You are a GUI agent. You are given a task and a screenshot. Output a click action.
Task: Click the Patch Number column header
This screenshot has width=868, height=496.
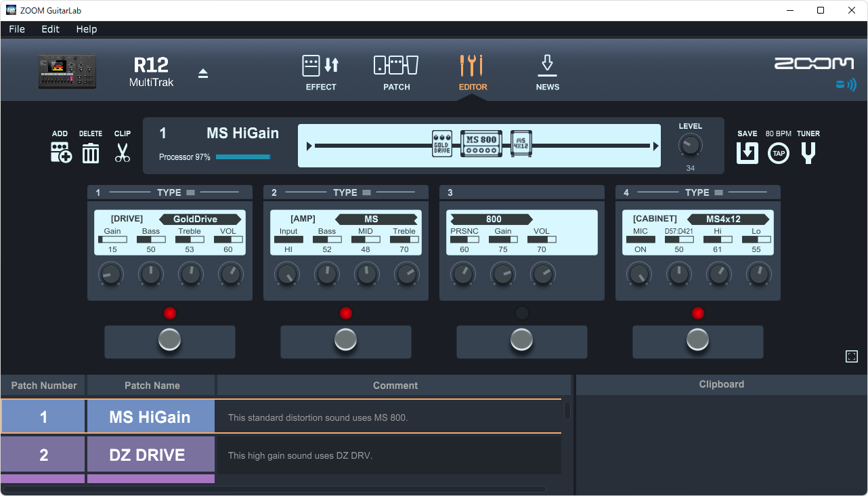pos(43,385)
